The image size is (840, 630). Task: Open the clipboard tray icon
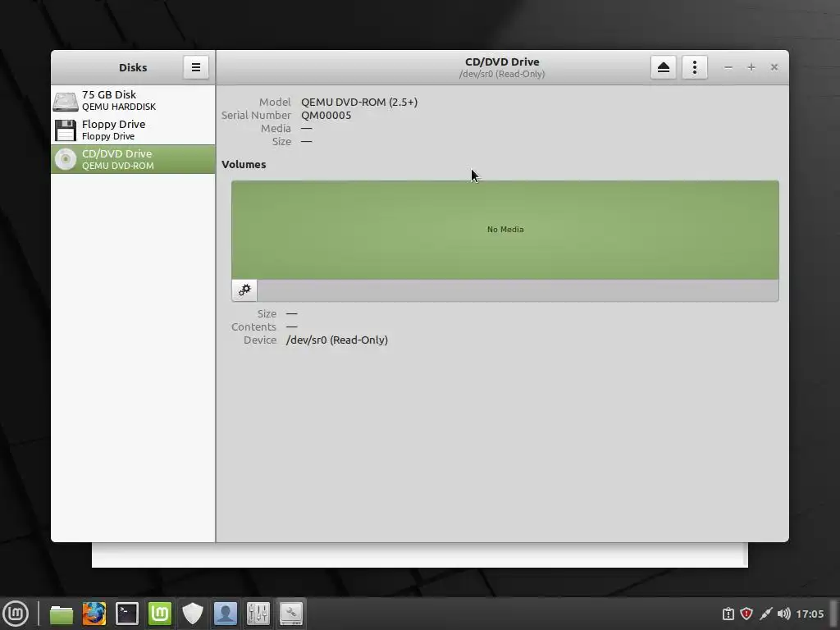[728, 614]
